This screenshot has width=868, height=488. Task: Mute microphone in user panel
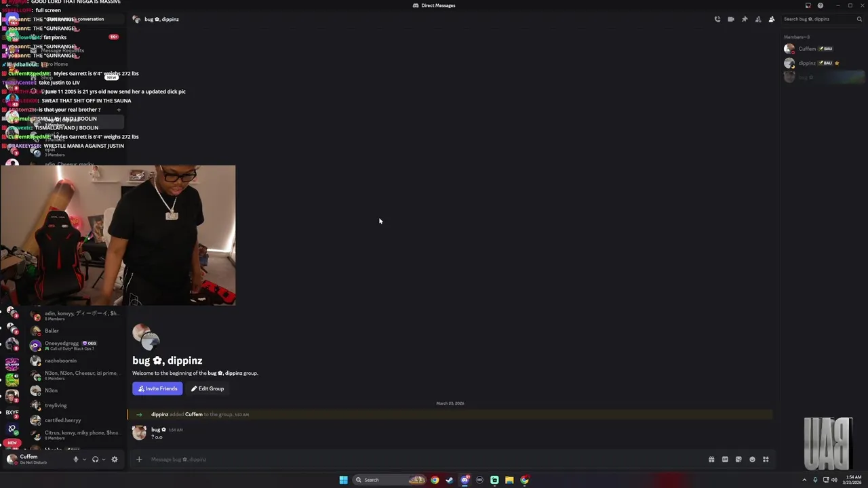(x=76, y=460)
